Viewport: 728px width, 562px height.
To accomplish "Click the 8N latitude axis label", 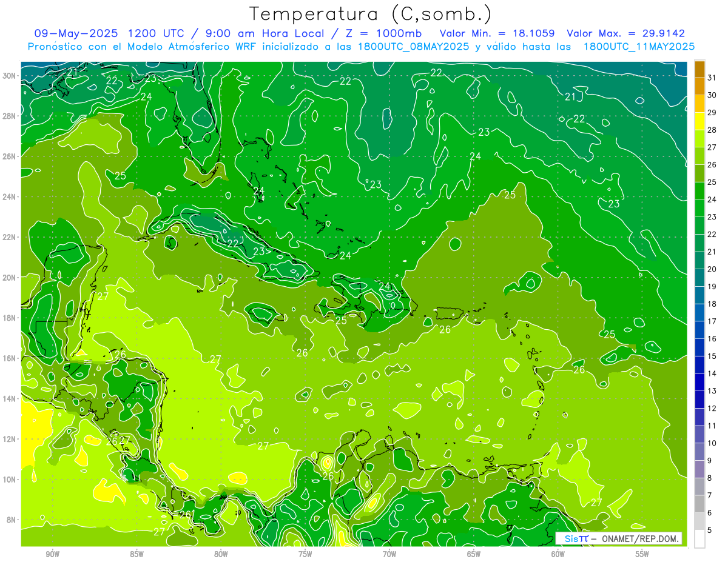I will 12,520.
